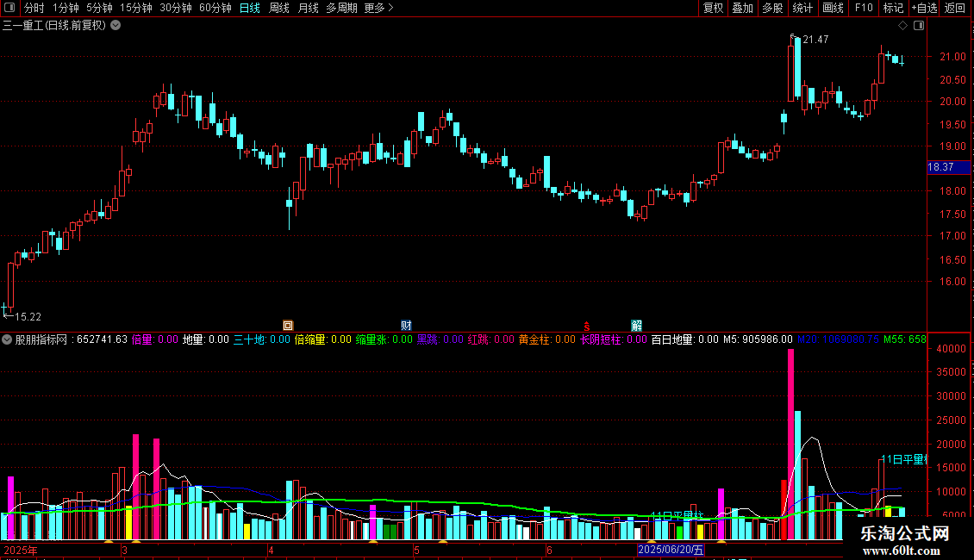Switch to 1分钟 period
The height and width of the screenshot is (560, 974).
click(66, 8)
